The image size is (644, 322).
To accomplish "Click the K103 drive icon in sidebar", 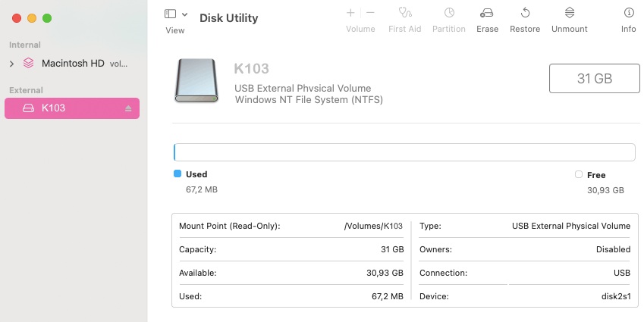I will (28, 108).
